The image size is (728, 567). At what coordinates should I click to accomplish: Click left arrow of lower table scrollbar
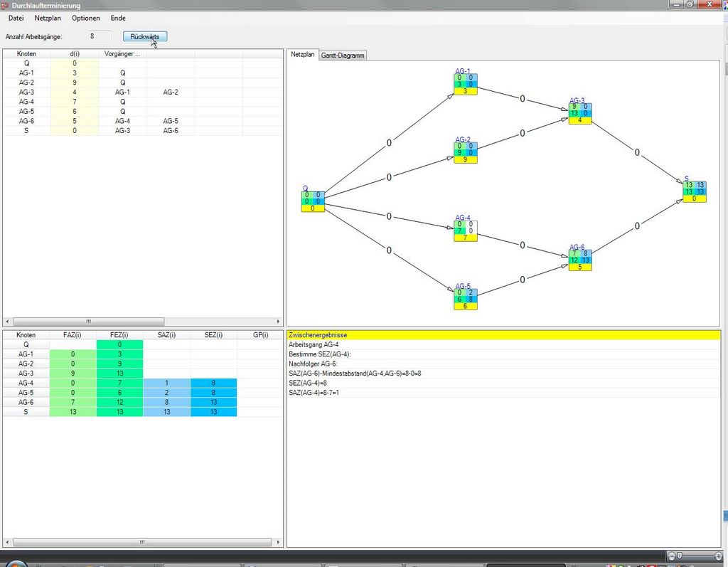pos(7,542)
